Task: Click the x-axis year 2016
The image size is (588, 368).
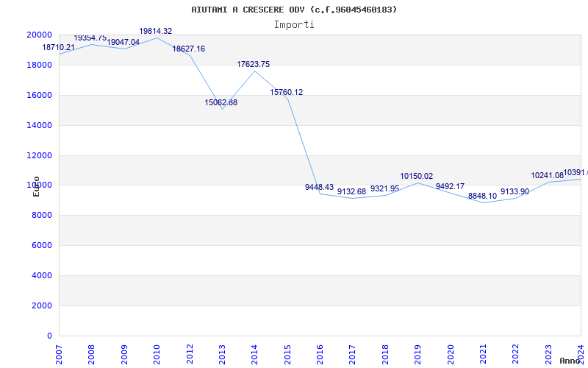Action: [320, 354]
